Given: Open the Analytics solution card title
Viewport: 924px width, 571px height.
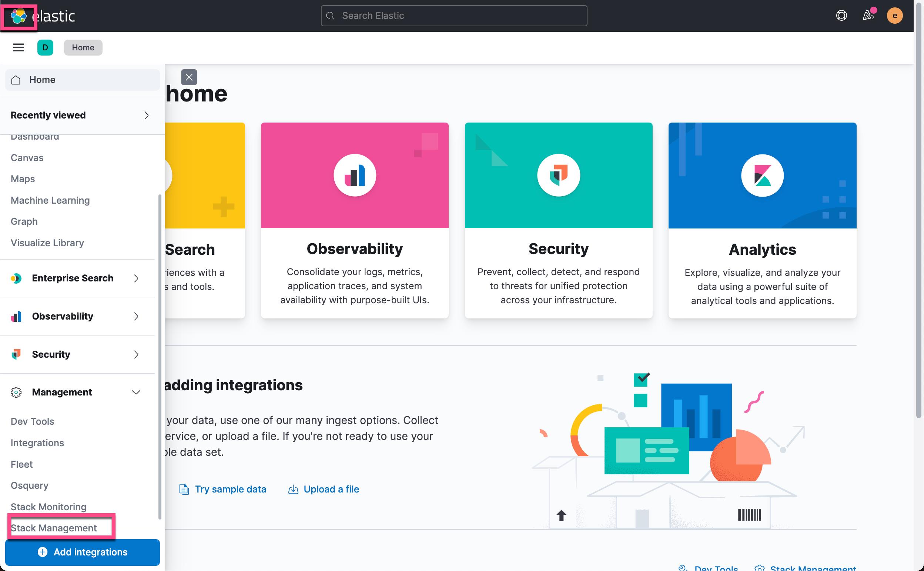Looking at the screenshot, I should click(762, 250).
